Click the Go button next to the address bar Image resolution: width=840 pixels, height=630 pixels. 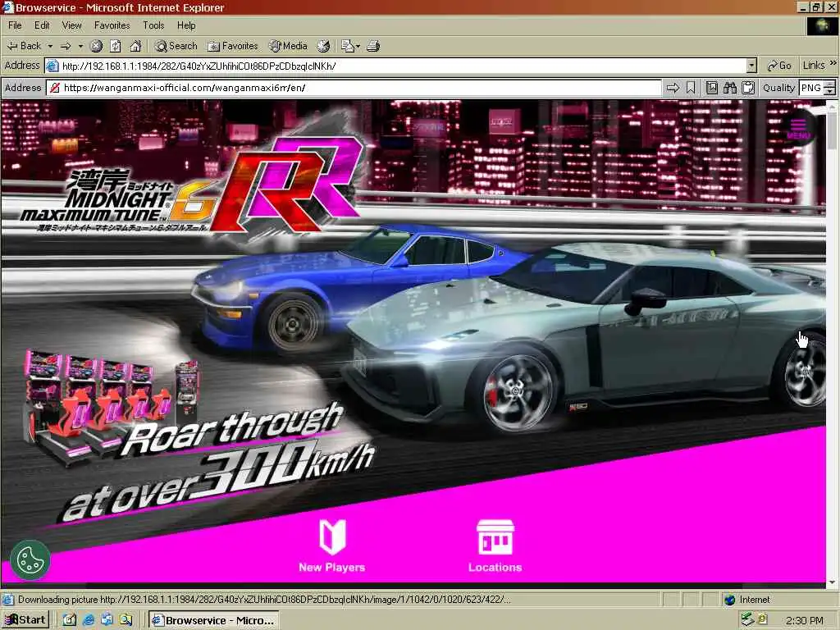(779, 66)
